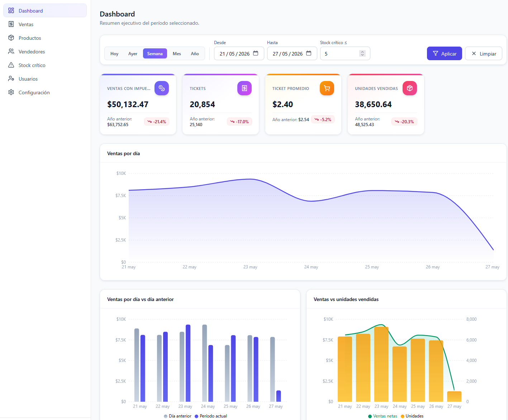Image resolution: width=508 pixels, height=420 pixels.
Task: Toggle Unidades legend series
Action: 412,416
